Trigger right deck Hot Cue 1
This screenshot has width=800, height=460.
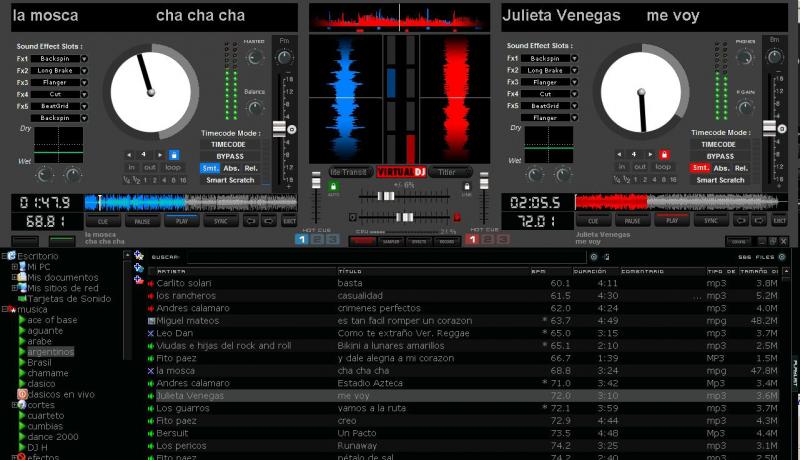tap(472, 239)
